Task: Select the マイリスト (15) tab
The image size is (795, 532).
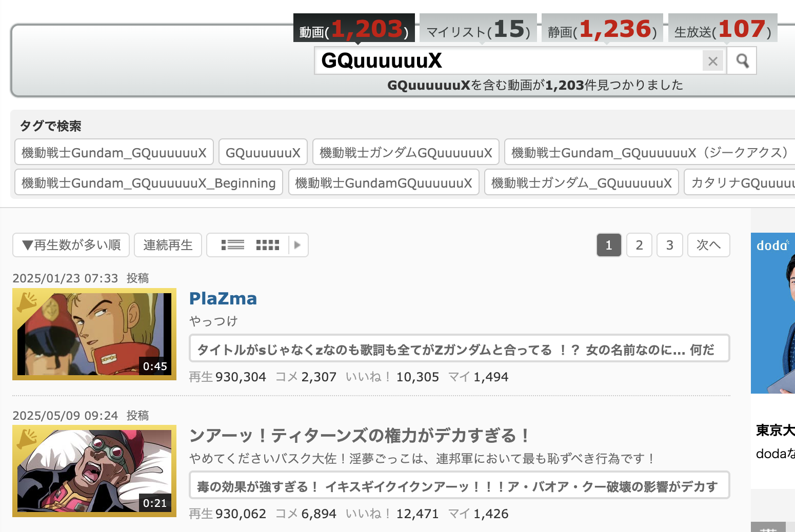Action: [478, 29]
